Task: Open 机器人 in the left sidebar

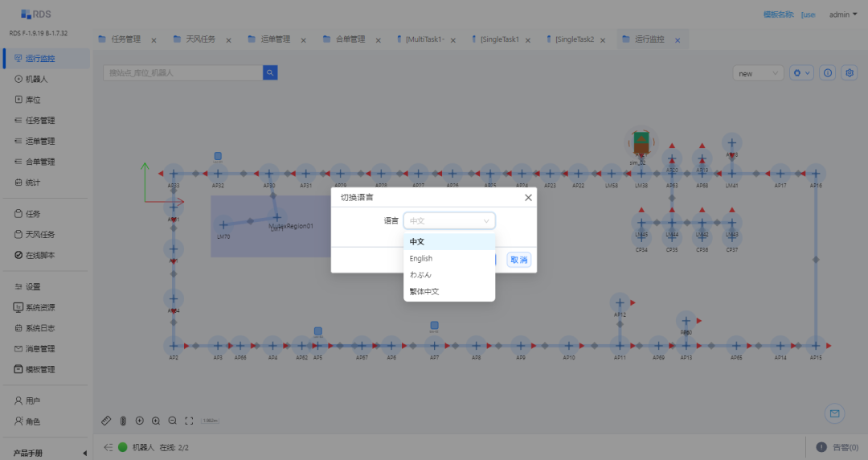Action: tap(37, 79)
